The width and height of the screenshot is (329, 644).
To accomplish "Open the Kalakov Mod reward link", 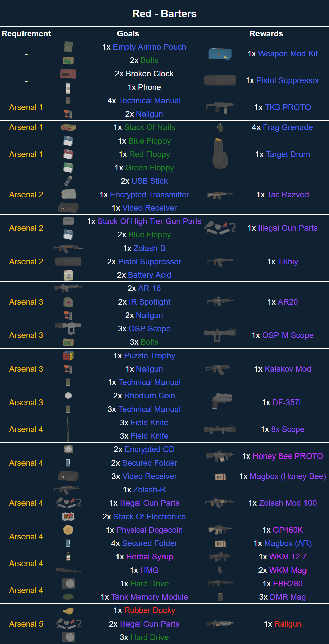I will tap(288, 369).
